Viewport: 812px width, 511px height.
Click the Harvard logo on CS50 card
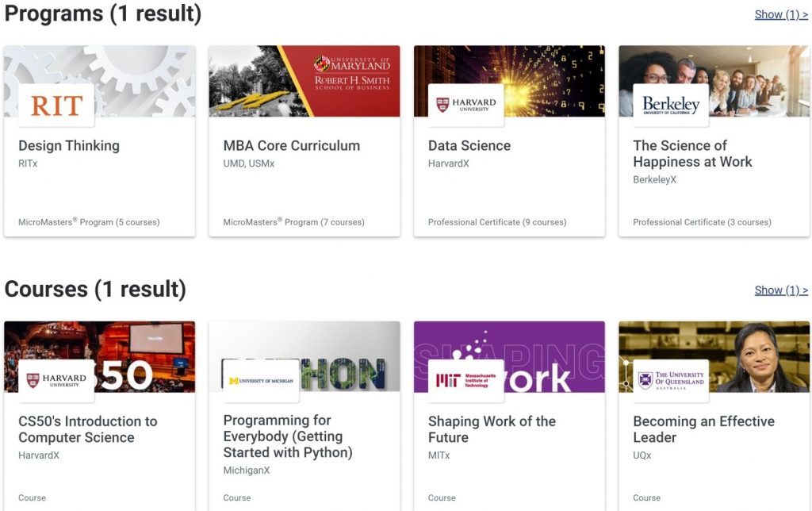(56, 381)
